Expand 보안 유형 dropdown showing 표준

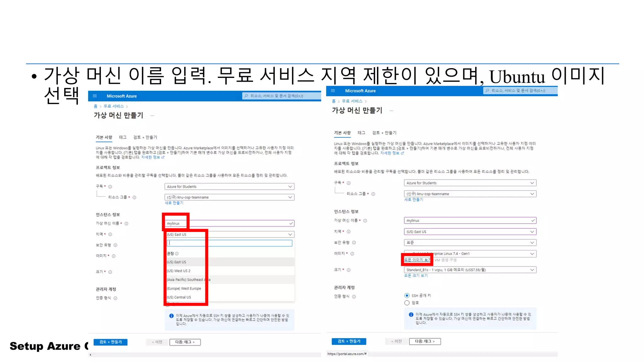point(470,243)
